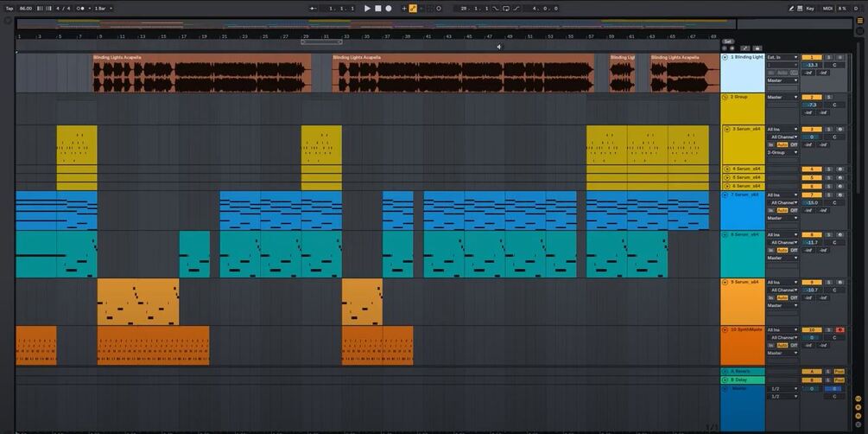The image size is (868, 434).
Task: Click track 7 volume value -15.0
Action: (x=812, y=203)
